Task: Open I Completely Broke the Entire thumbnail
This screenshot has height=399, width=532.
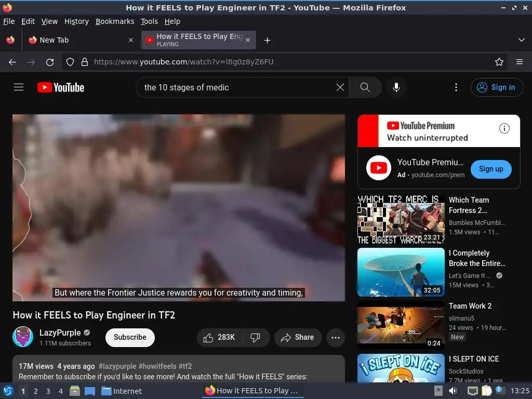Action: pyautogui.click(x=401, y=272)
